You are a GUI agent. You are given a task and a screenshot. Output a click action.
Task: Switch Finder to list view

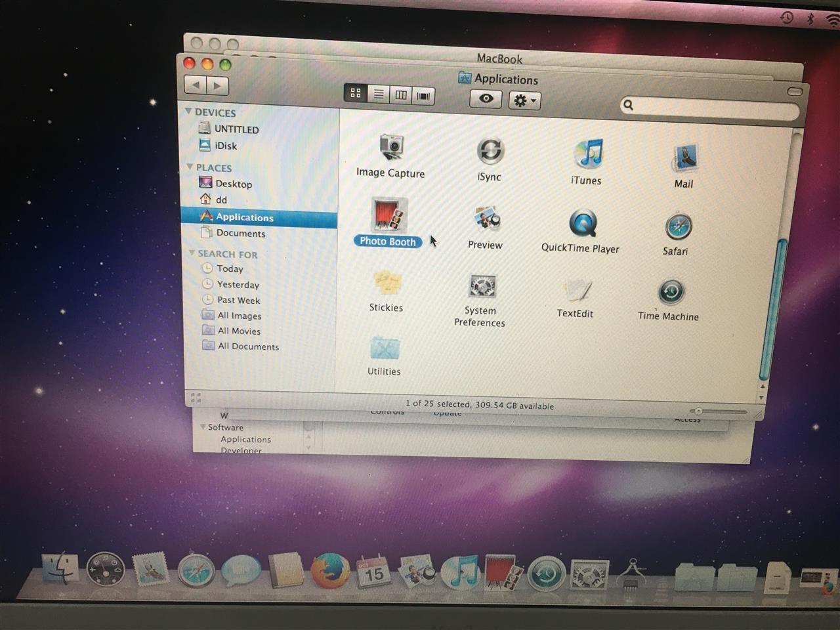click(x=379, y=94)
